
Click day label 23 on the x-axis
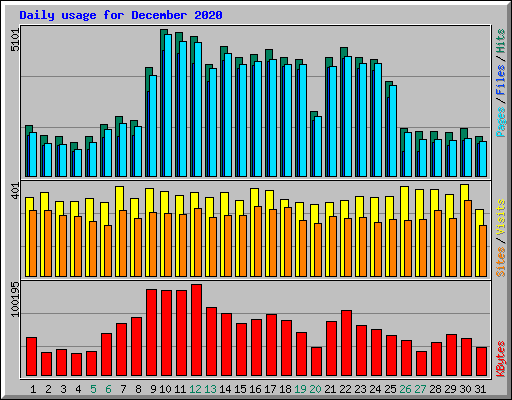(360, 389)
